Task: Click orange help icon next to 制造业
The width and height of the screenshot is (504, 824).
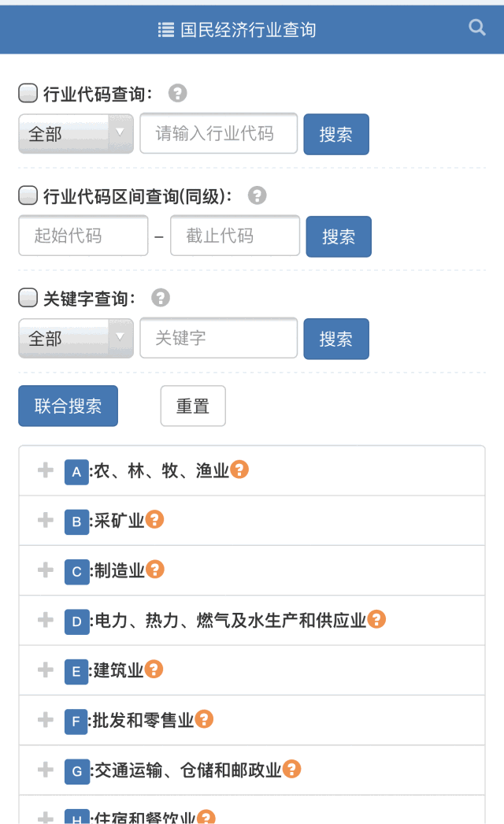Action: [x=155, y=569]
